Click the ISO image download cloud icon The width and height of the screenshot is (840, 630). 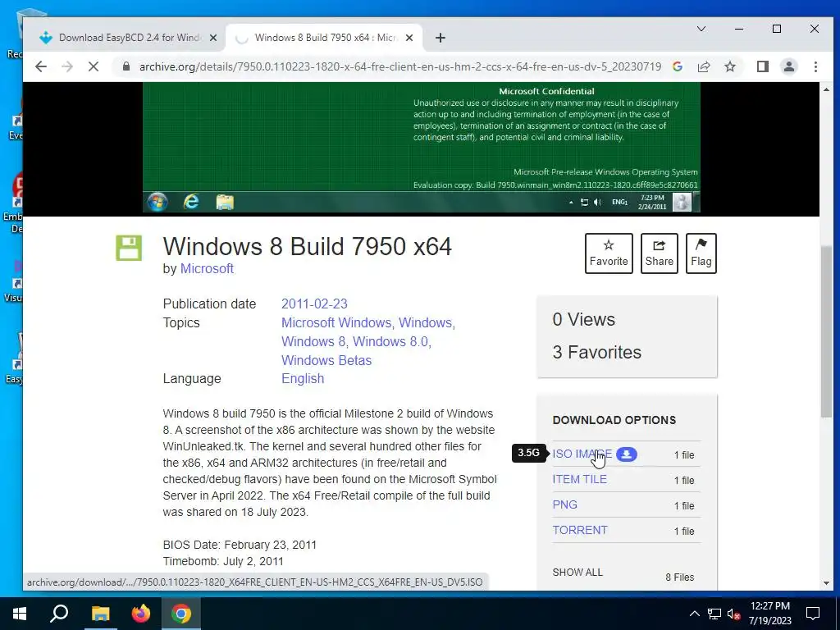[626, 454]
